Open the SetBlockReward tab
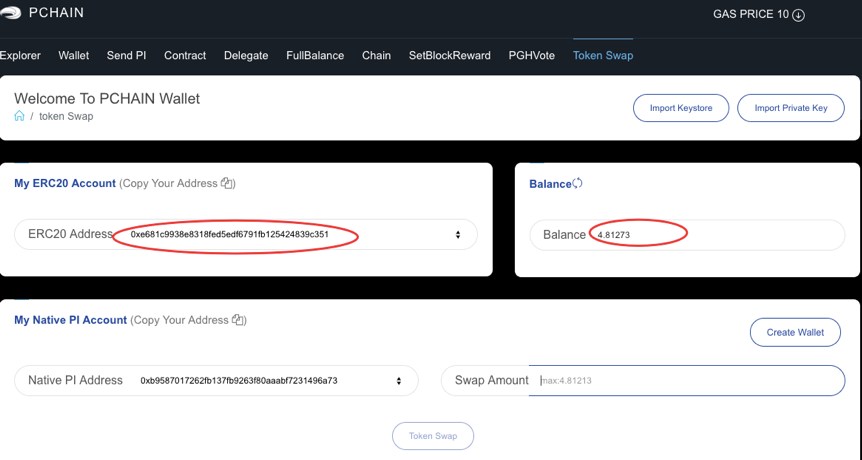 450,56
